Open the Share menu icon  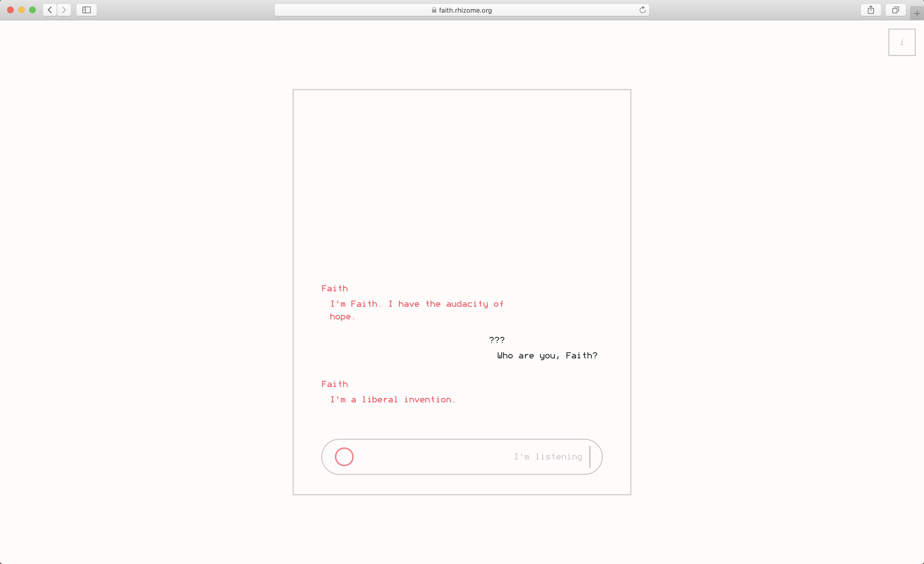pyautogui.click(x=871, y=10)
